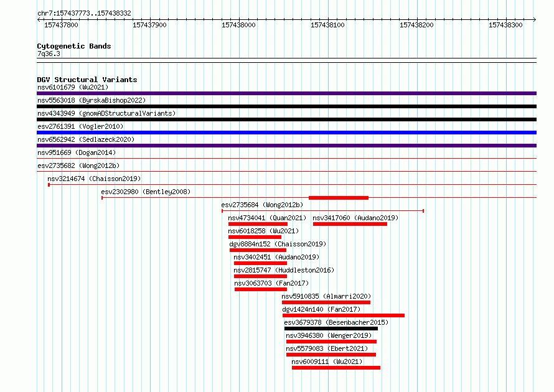Open nsv3417060 (Audano2019) label
Viewport: 554px width, 392px height.
tap(355, 218)
